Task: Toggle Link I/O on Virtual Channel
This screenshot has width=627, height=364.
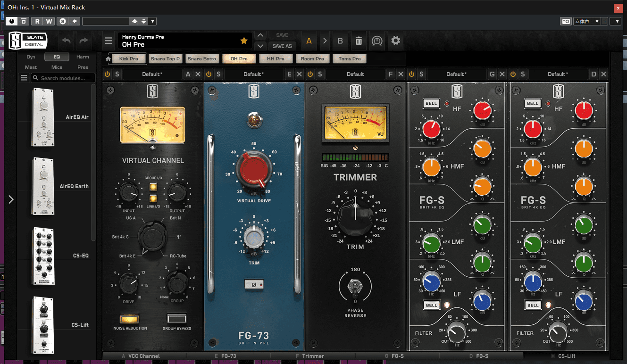Action: (153, 199)
